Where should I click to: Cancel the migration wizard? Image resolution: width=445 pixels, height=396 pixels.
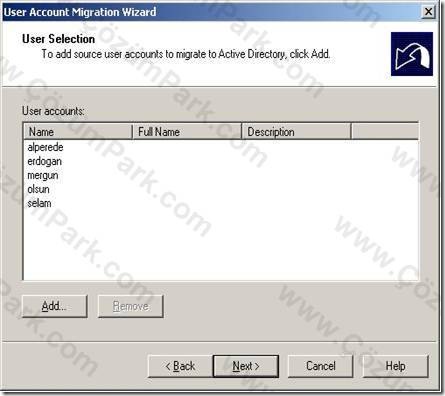click(x=320, y=366)
